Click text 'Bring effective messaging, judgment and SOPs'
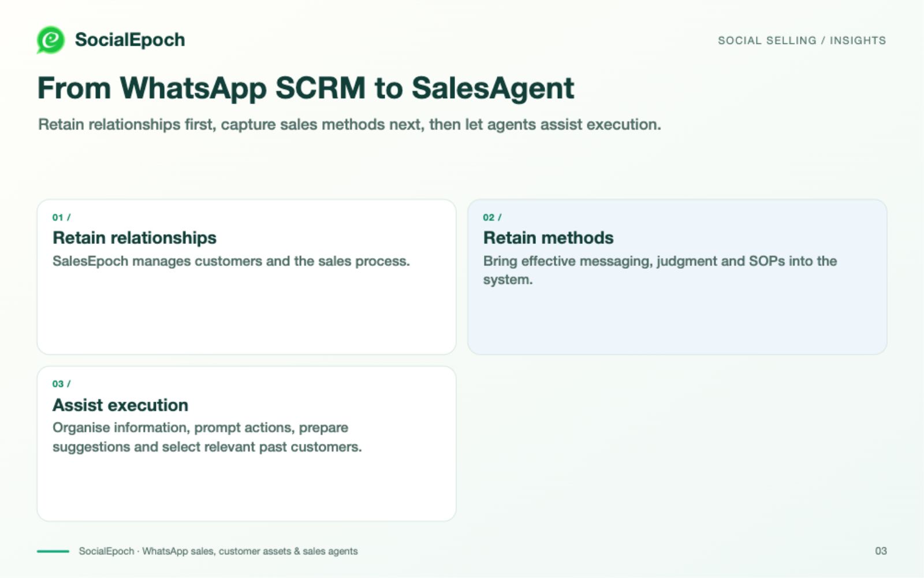Image resolution: width=924 pixels, height=578 pixels. (x=634, y=261)
